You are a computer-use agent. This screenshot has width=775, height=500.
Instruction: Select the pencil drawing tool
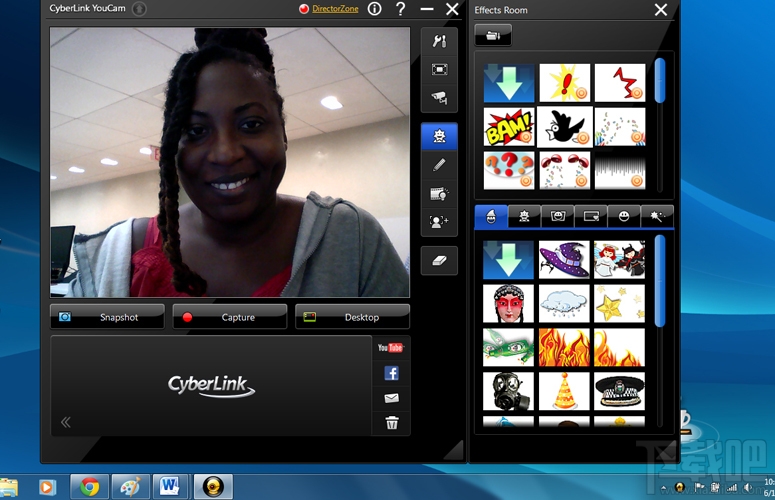coord(439,165)
